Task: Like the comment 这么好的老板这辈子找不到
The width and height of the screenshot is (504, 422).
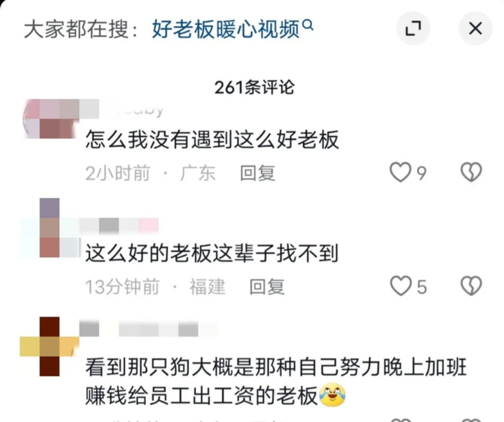Action: pos(401,286)
